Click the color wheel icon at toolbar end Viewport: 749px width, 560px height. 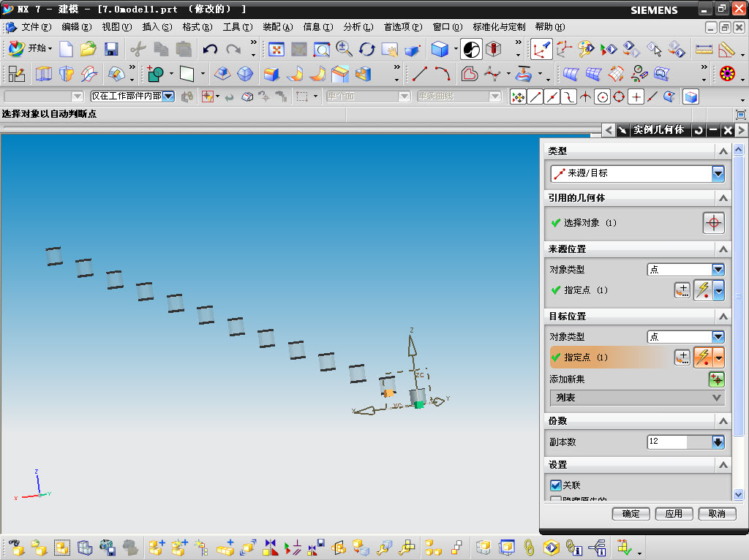pos(727,74)
